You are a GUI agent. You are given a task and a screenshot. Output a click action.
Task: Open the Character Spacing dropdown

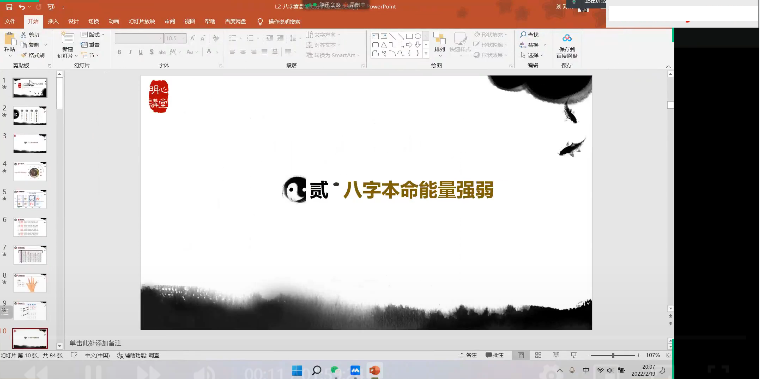coord(176,52)
